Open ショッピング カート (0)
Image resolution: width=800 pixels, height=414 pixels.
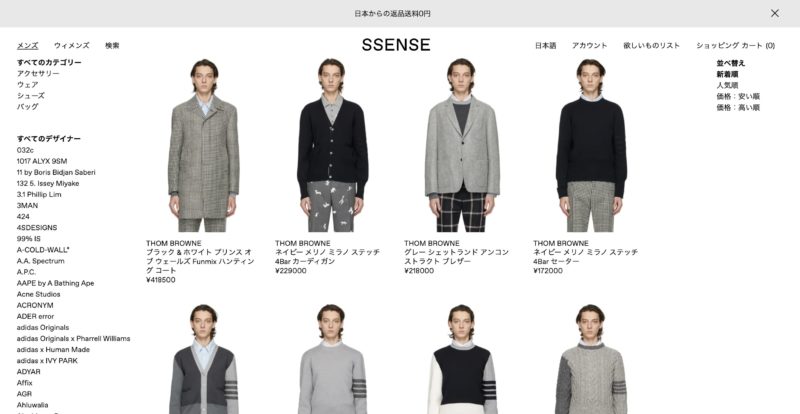(x=735, y=45)
